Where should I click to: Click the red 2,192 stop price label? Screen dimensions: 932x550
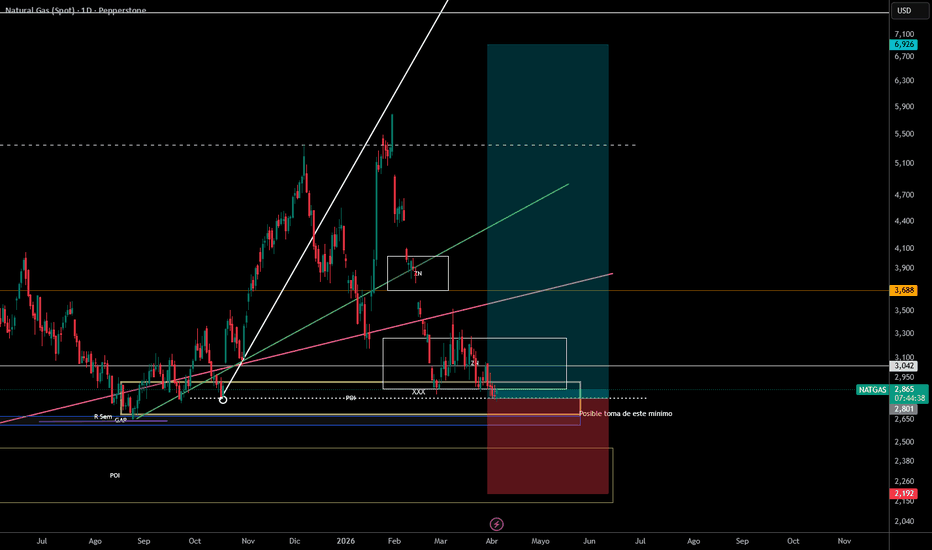click(904, 494)
